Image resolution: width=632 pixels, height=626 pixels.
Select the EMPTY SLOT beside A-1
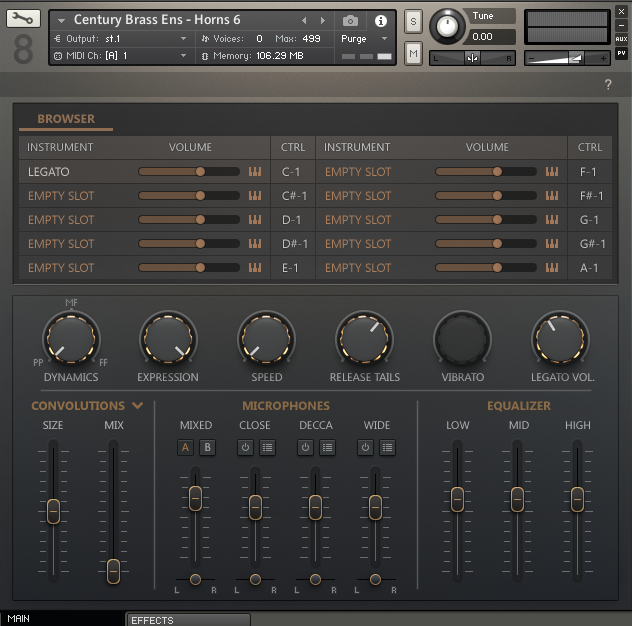tap(358, 268)
